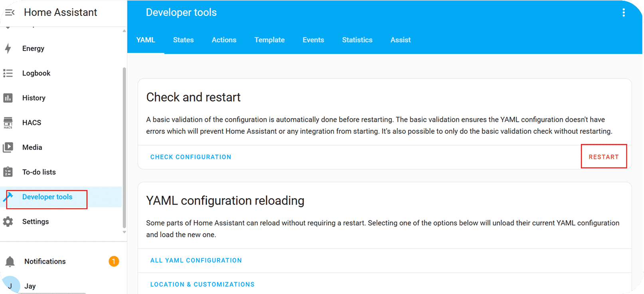Collapse the sidebar using the hamburger menu icon

[10, 13]
